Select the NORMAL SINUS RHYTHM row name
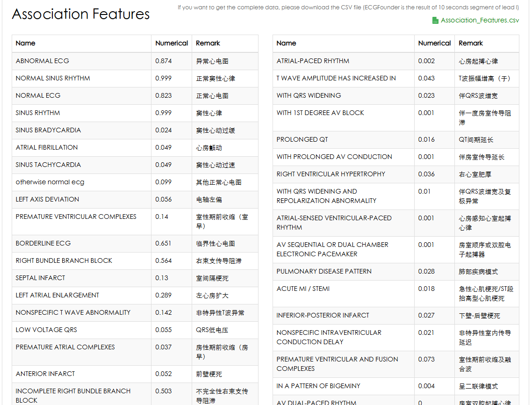This screenshot has width=532, height=405. [53, 78]
